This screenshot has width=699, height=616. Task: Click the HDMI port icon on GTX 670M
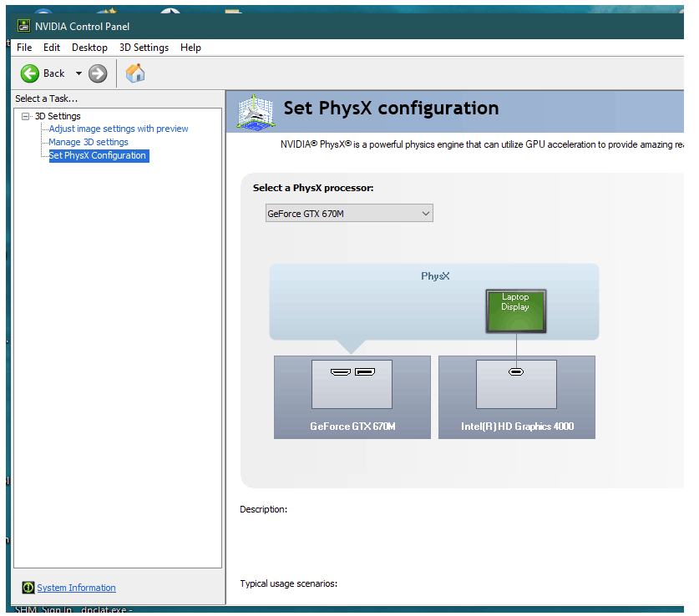pyautogui.click(x=341, y=372)
